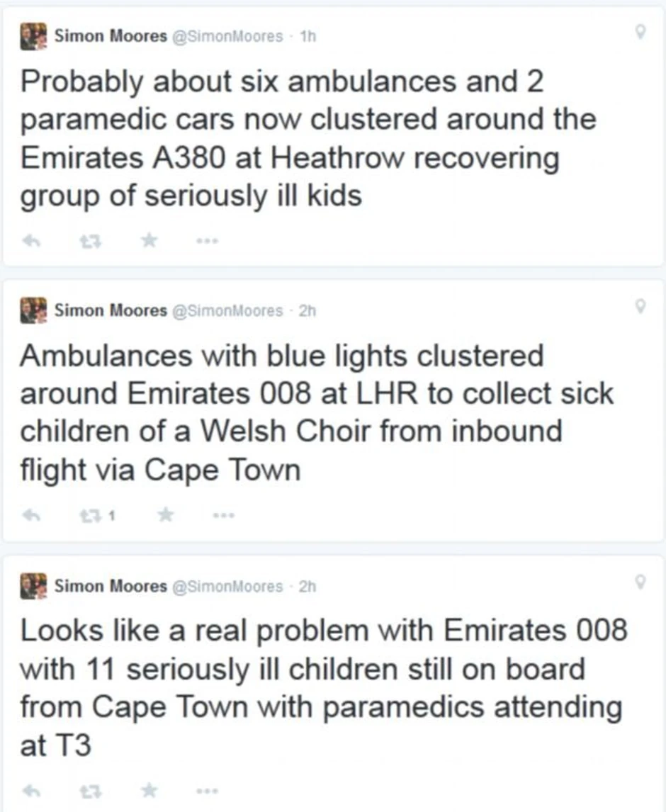This screenshot has height=812, width=666.
Task: Favorite the Welsh Choir tweet
Action: pos(166,516)
